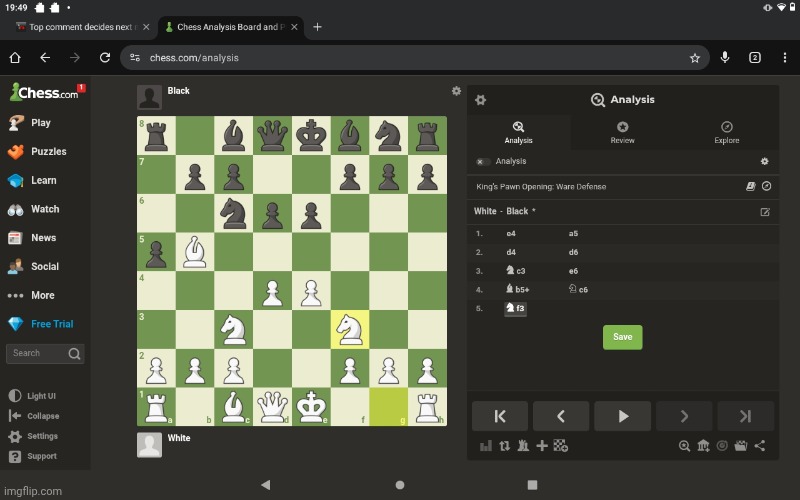The image size is (800, 500).
Task: Click the target practice icon
Action: coord(722,446)
